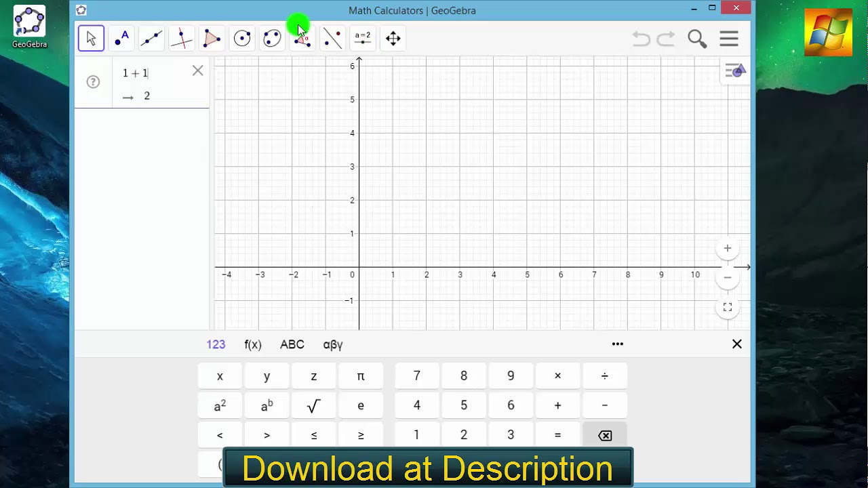Click the Windows logo desktop icon
The image size is (868, 488).
pos(828,33)
